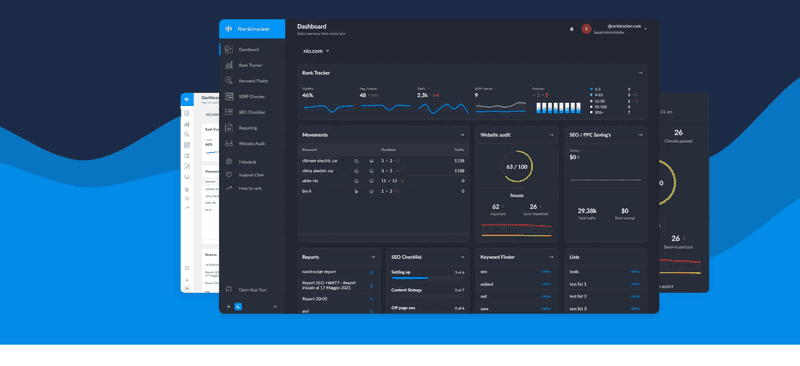Open Reports card via its arrow

(x=372, y=257)
